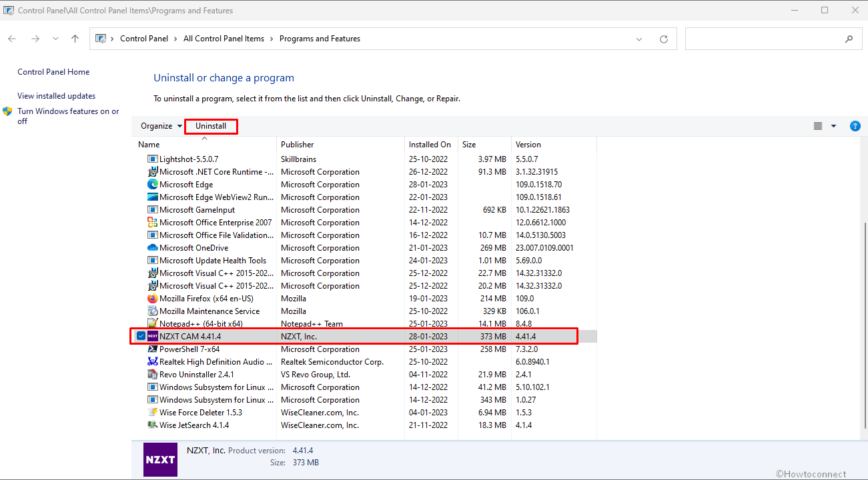Select the Microsoft OneDrive cloud icon
868x480 pixels.
tap(153, 248)
